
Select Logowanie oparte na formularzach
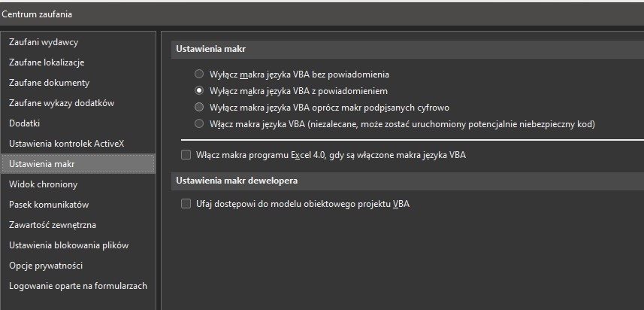pyautogui.click(x=78, y=286)
